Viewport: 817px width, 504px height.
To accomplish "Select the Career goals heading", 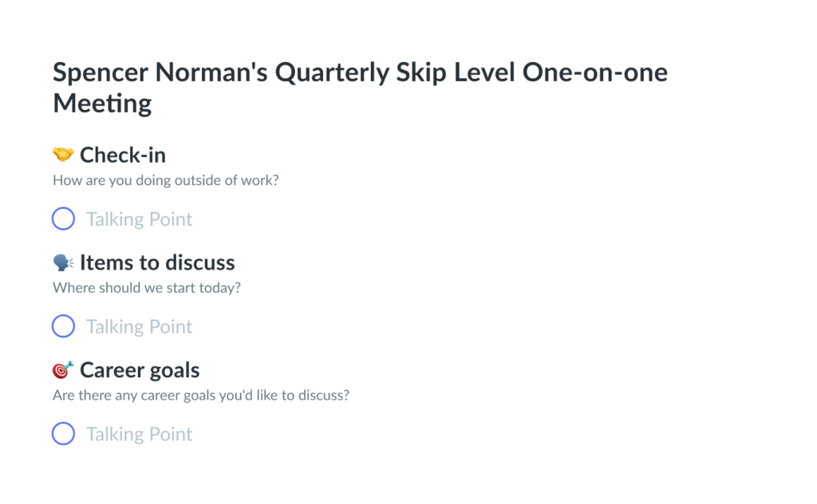I will [140, 370].
